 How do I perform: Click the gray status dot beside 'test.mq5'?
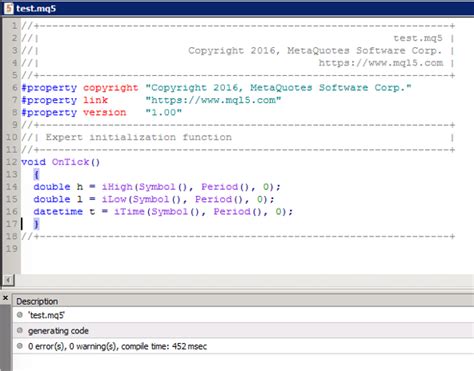(20, 315)
